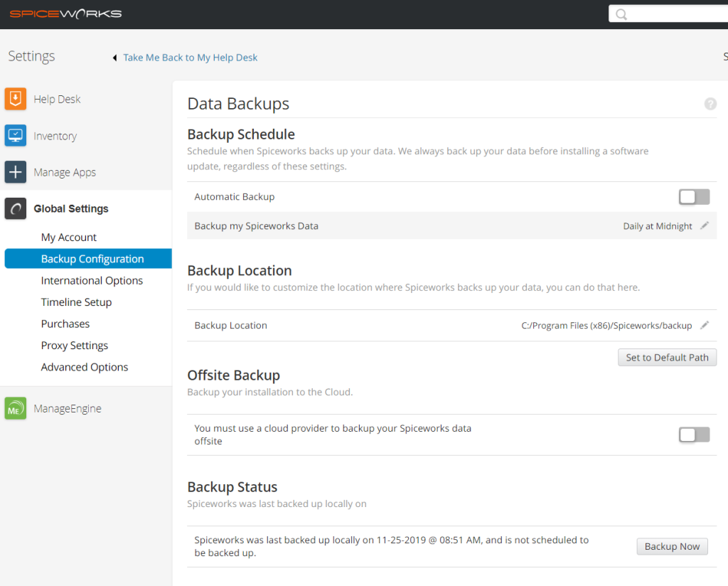The width and height of the screenshot is (728, 586).
Task: Click the Backup Status heading
Action: click(232, 487)
